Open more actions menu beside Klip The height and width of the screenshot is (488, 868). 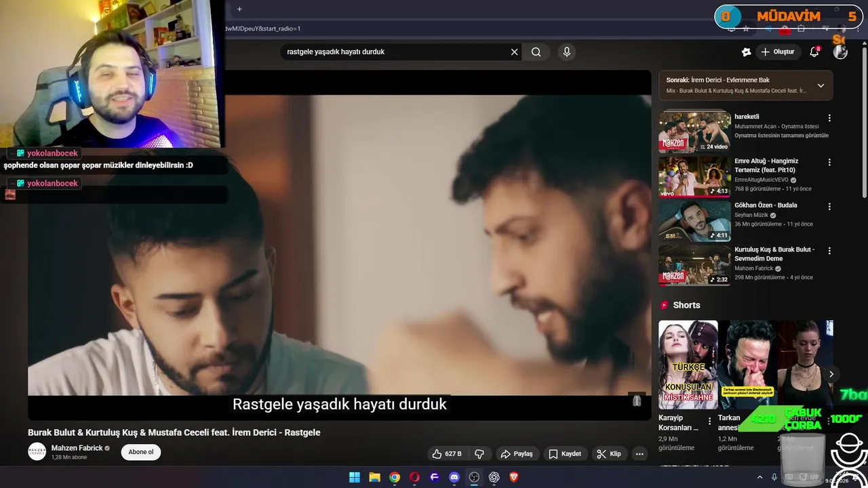639,454
